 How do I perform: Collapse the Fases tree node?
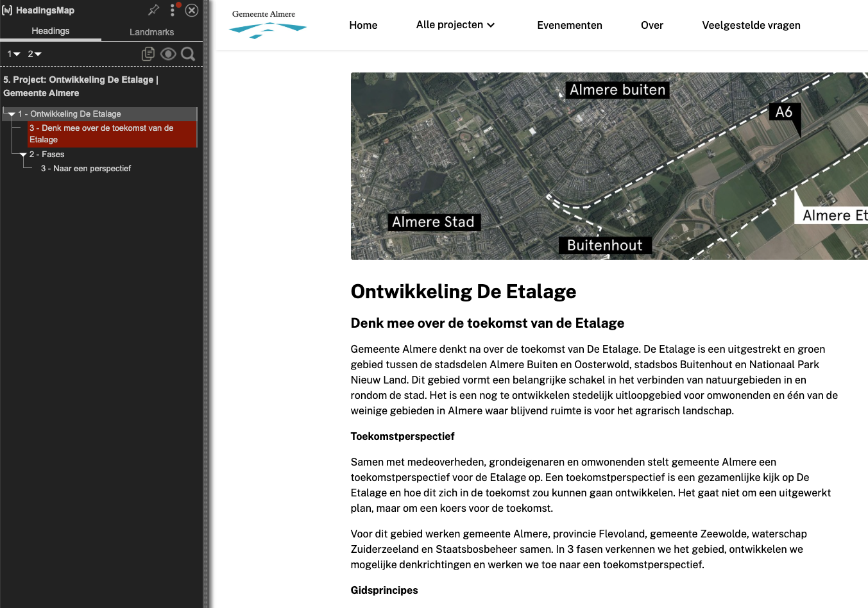click(x=23, y=155)
